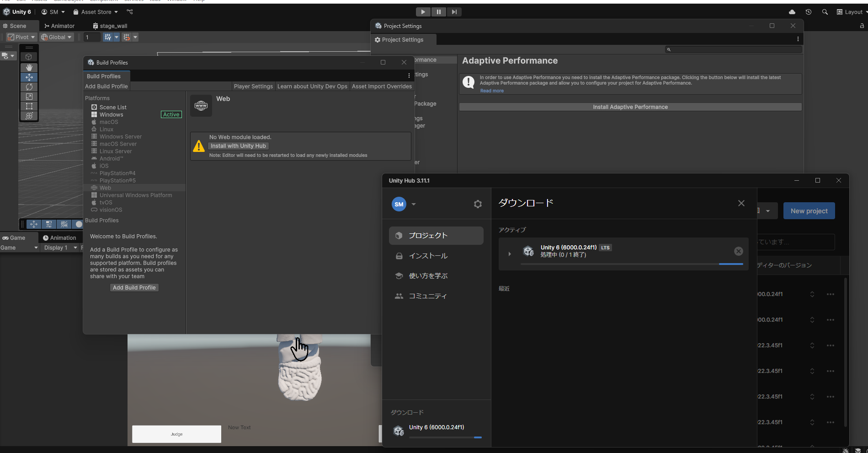Click the Project Settings search field
Viewport: 868px width, 453px height.
coord(733,49)
